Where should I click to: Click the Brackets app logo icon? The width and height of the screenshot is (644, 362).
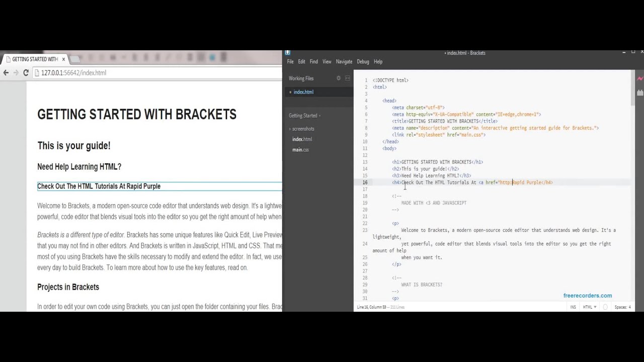287,52
